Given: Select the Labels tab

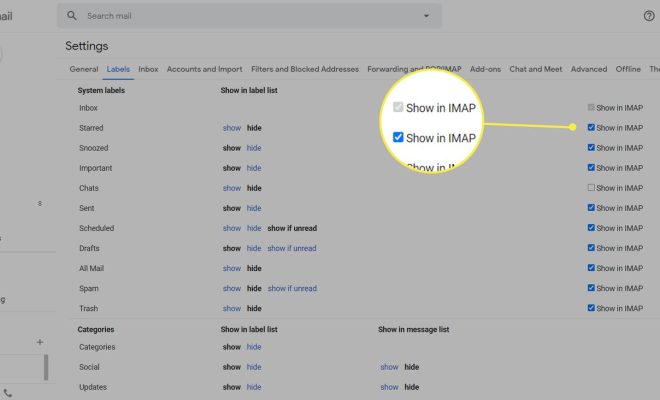Looking at the screenshot, I should 118,69.
